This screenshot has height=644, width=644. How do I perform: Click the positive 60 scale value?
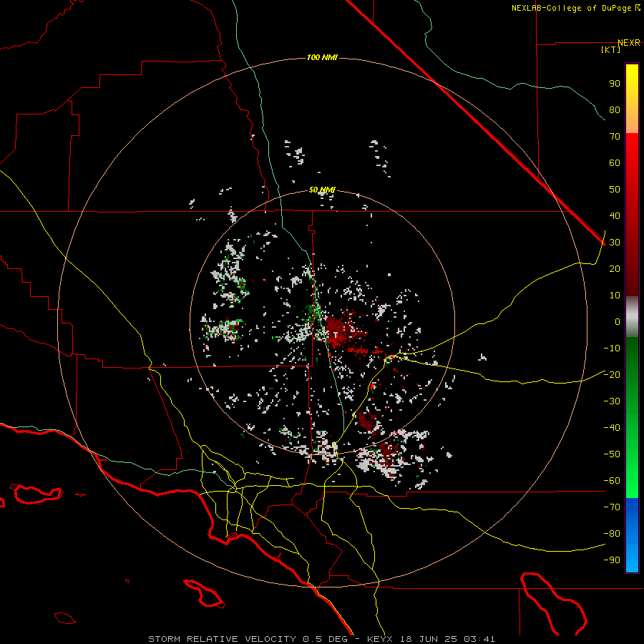click(615, 163)
